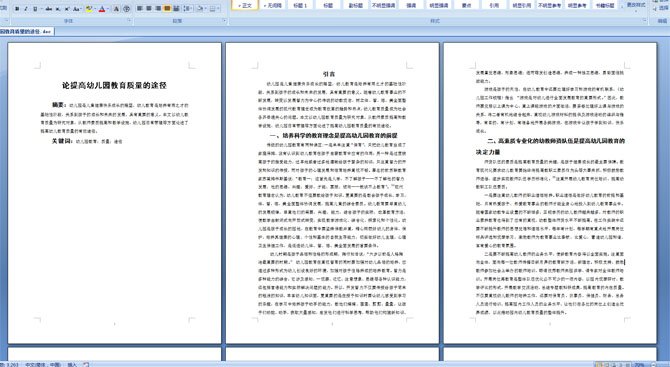Toggle italic formatting
Screen dimensions: 670x367
(26, 9)
